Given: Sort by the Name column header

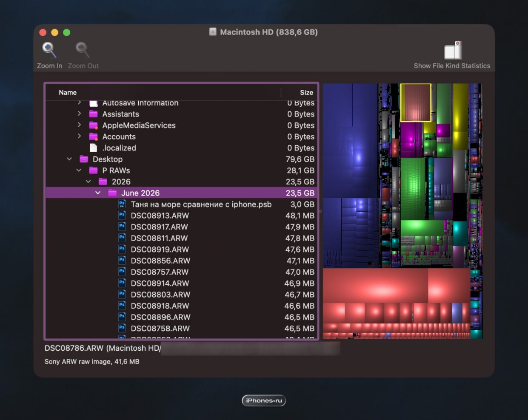Looking at the screenshot, I should point(68,92).
